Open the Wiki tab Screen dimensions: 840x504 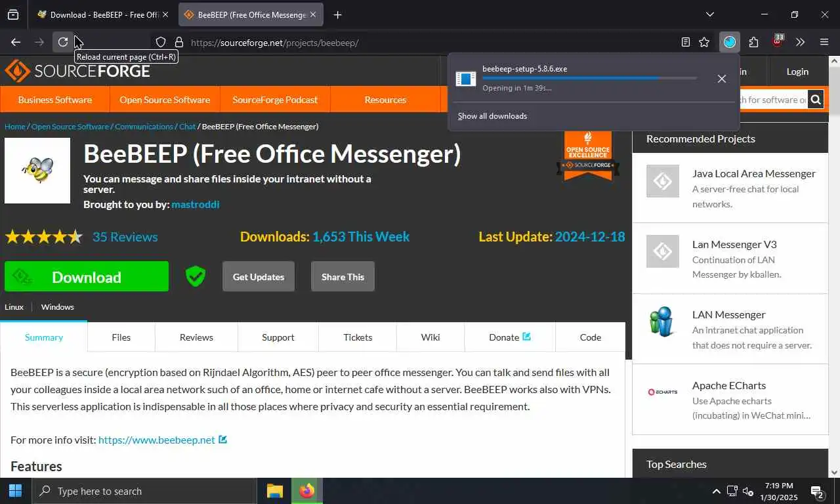pyautogui.click(x=430, y=337)
